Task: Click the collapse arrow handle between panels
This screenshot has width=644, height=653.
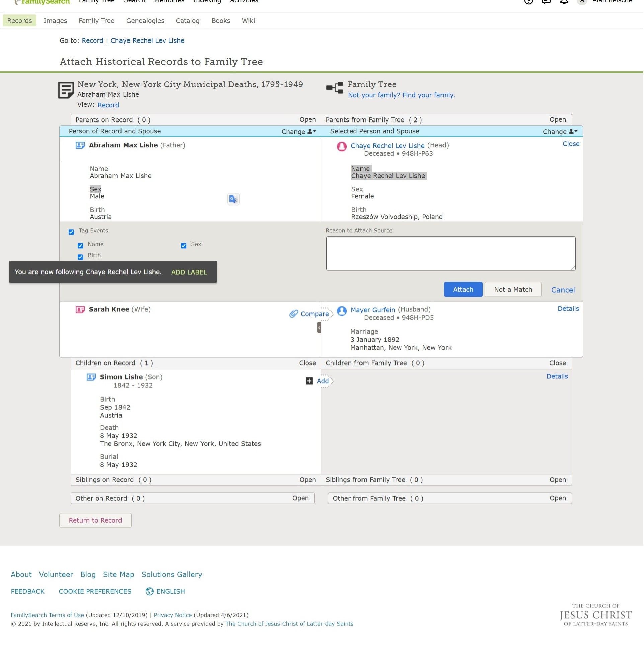Action: point(319,328)
